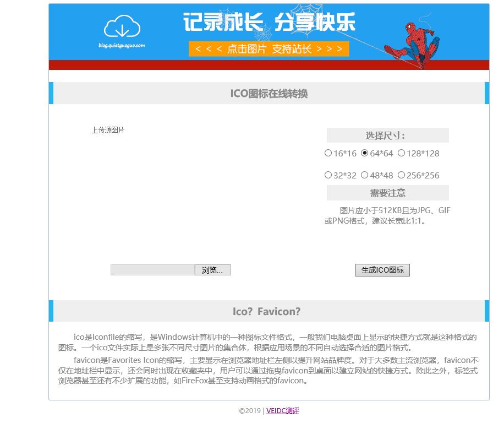Click the 点击图片 支持站长 banner ad
The width and height of the screenshot is (504, 423).
click(269, 48)
